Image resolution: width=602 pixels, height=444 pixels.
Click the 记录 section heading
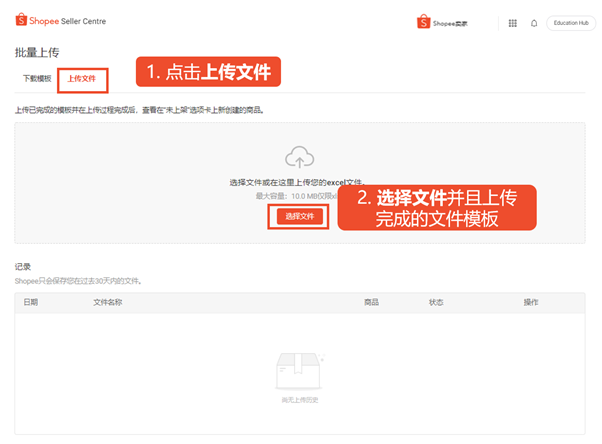23,267
